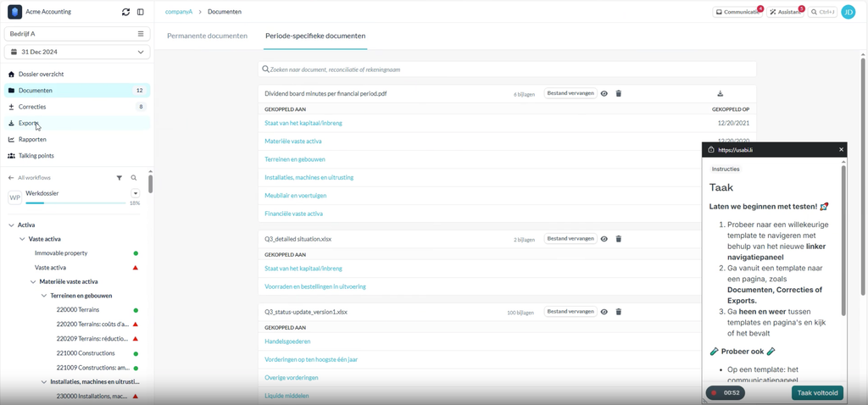Delete Dividend board minutes file via trash icon
The width and height of the screenshot is (868, 405).
619,93
